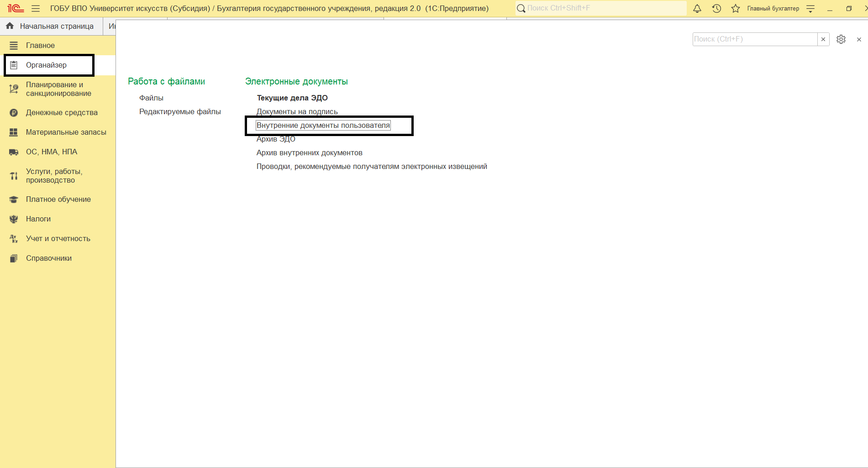The image size is (868, 468).
Task: Open favorites star icon
Action: coord(735,9)
